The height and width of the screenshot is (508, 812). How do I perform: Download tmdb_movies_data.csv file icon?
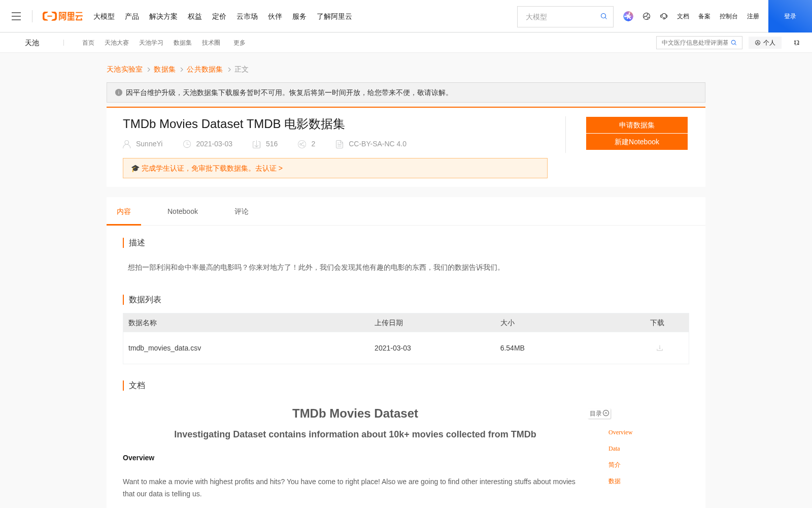pos(660,348)
